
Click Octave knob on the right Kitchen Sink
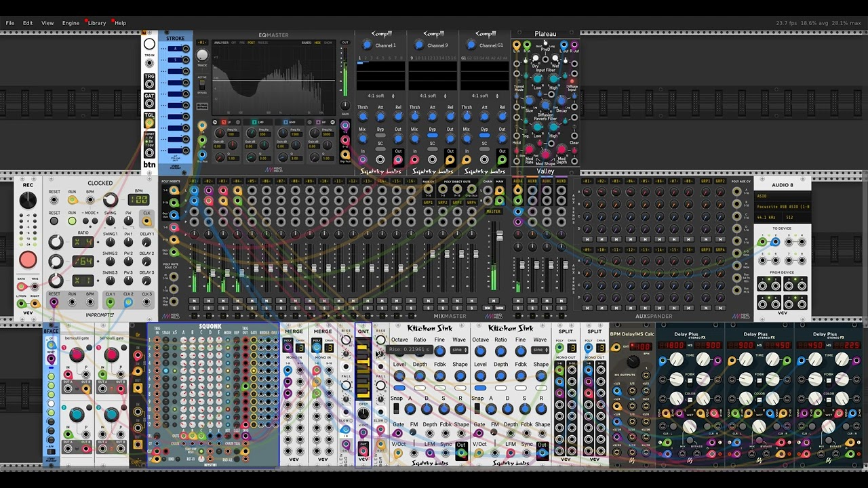(x=481, y=350)
